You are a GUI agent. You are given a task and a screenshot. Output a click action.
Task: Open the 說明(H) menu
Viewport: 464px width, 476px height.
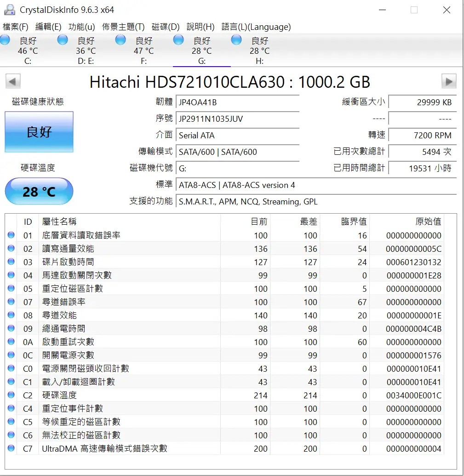200,27
